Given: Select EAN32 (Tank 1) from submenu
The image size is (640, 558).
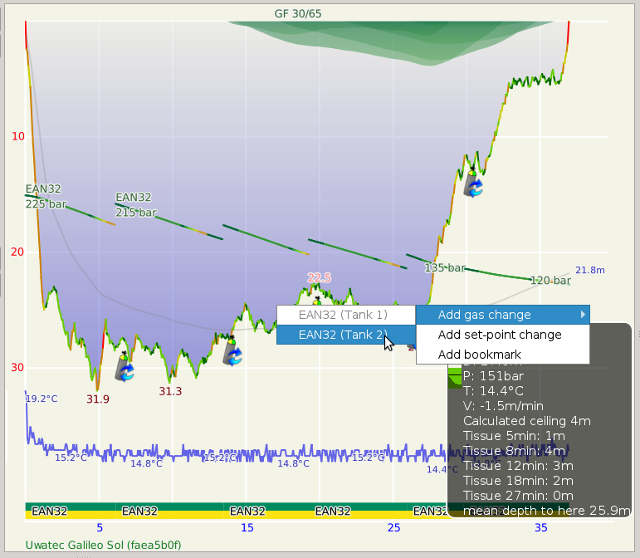Looking at the screenshot, I should [x=342, y=315].
